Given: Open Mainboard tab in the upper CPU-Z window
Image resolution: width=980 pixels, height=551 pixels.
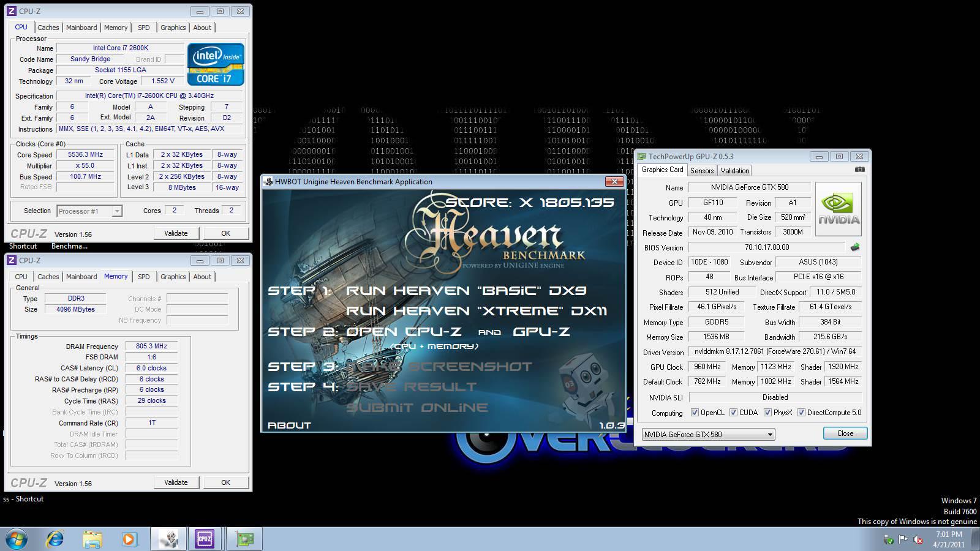Looking at the screenshot, I should (81, 28).
